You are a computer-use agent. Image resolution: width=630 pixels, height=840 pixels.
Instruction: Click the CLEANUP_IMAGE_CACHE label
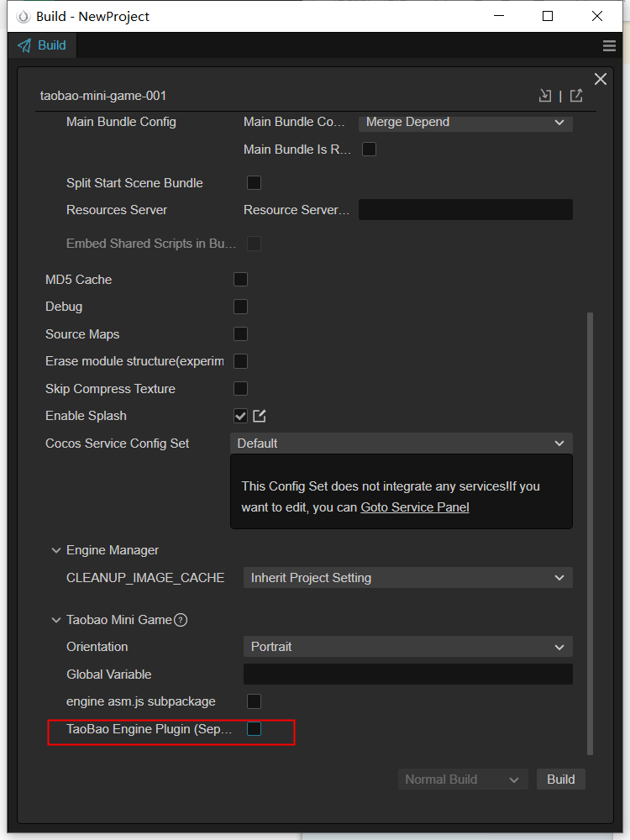click(x=145, y=578)
